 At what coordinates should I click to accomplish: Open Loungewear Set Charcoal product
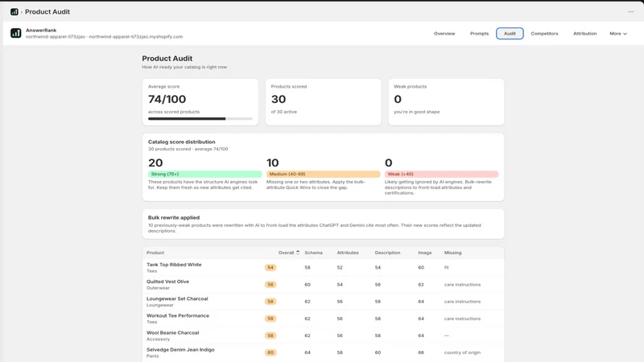coord(177,298)
